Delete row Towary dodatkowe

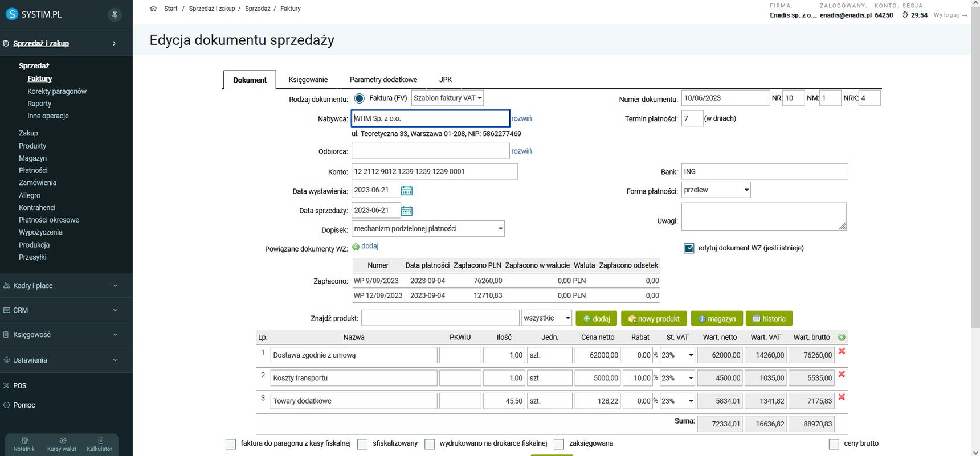[x=842, y=397]
